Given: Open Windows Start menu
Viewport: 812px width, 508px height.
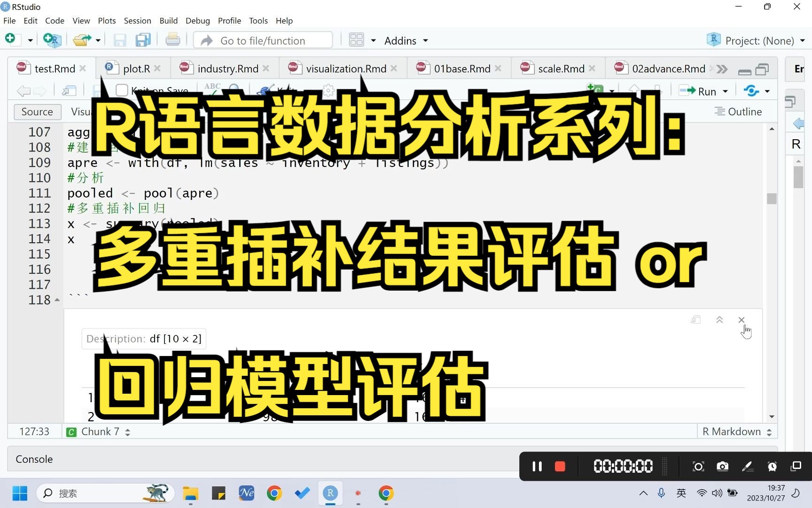Looking at the screenshot, I should click(x=20, y=493).
